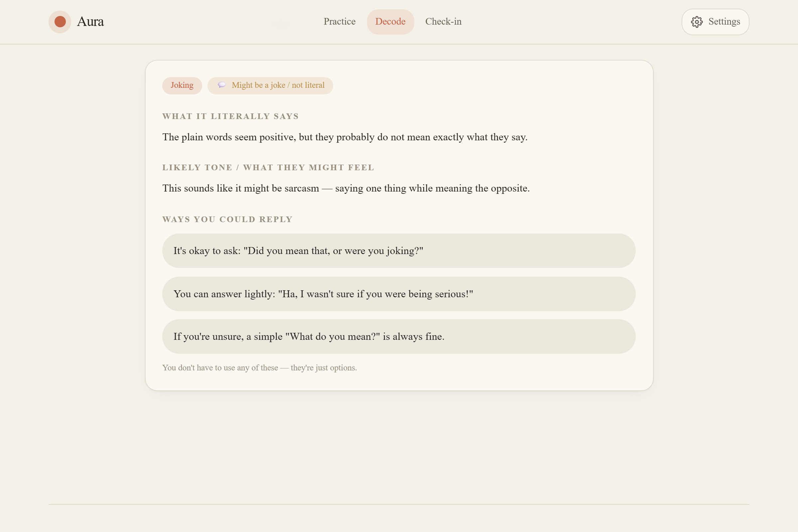Screen dimensions: 798x532
Task: Click the speech bubble icon in the tag
Action: (x=221, y=85)
